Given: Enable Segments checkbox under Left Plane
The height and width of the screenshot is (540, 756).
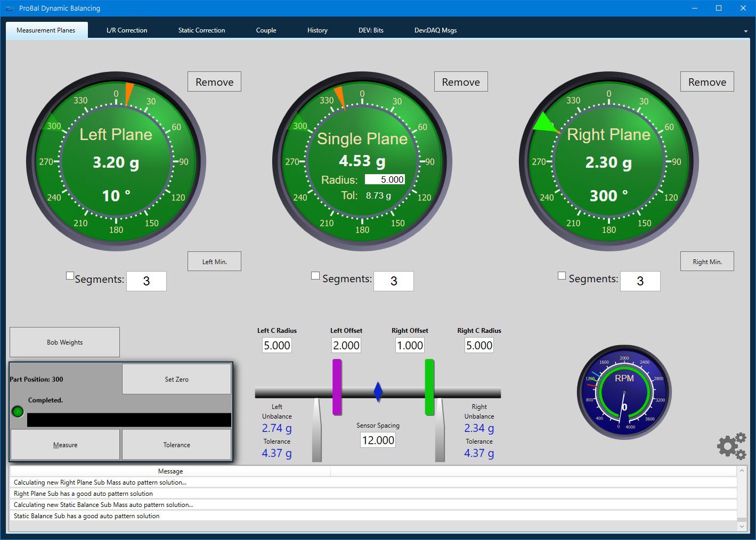Looking at the screenshot, I should [x=70, y=275].
